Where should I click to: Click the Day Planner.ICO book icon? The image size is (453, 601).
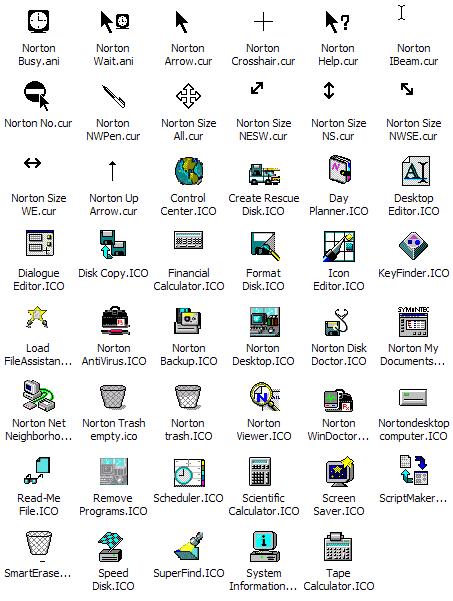pos(340,170)
